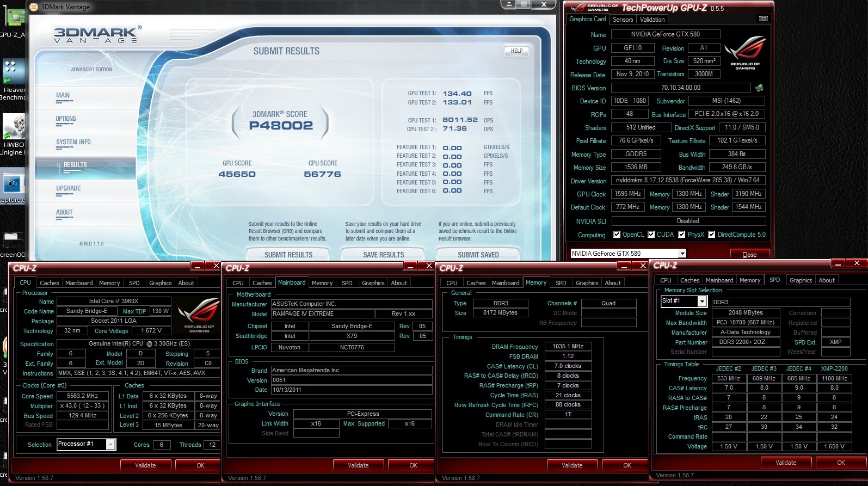868x486 pixels.
Task: Open CPU tab in CPU-Z Motherboard window
Action: tap(238, 283)
